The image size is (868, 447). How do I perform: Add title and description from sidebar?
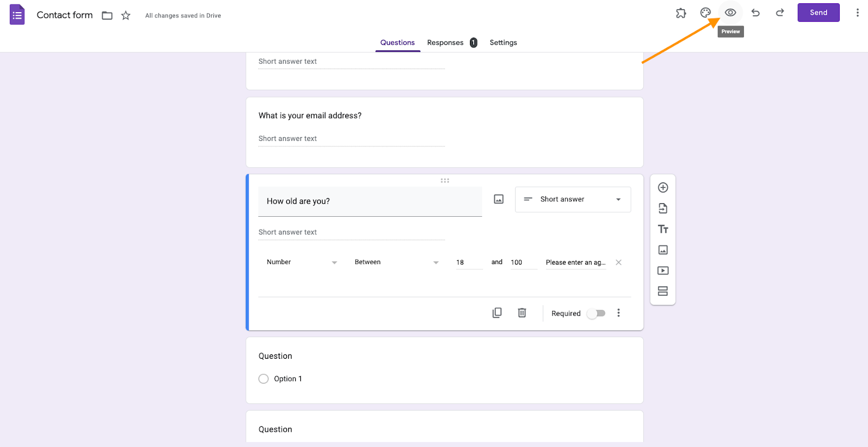coord(663,229)
